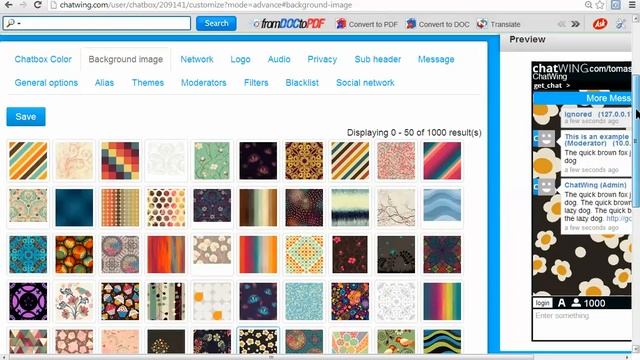Select the green background with birds thumbnail
This screenshot has width=640, height=360.
point(396,341)
